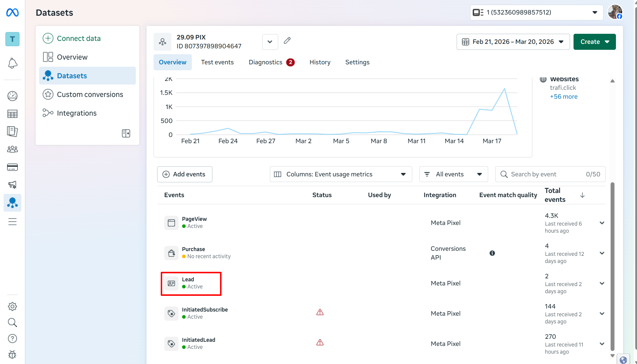Open the date range picker dropdown

click(513, 42)
